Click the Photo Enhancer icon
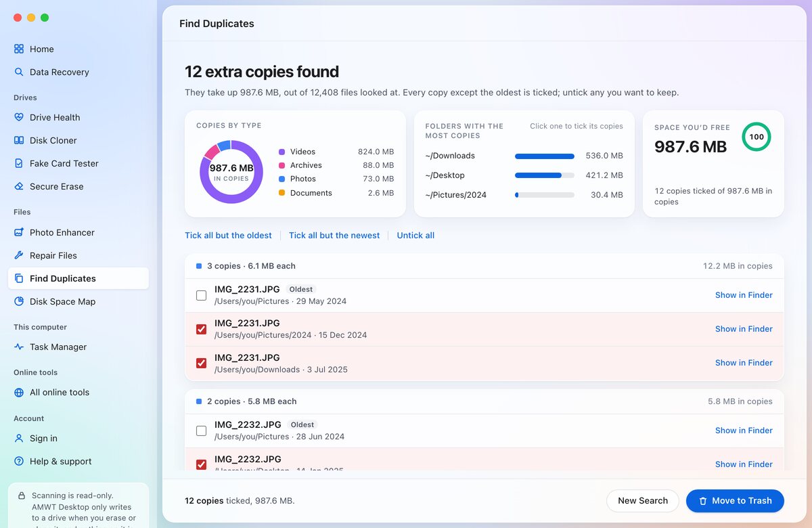 19,232
